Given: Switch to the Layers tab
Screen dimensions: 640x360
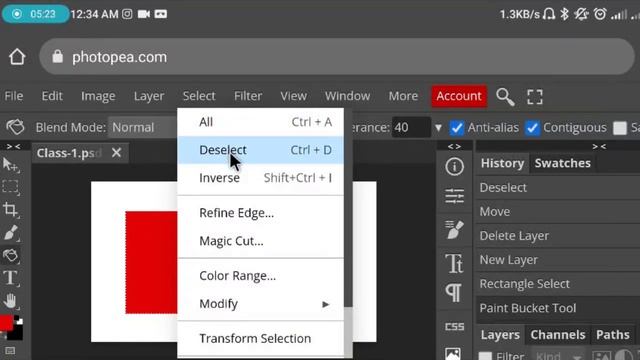Looking at the screenshot, I should tap(500, 335).
